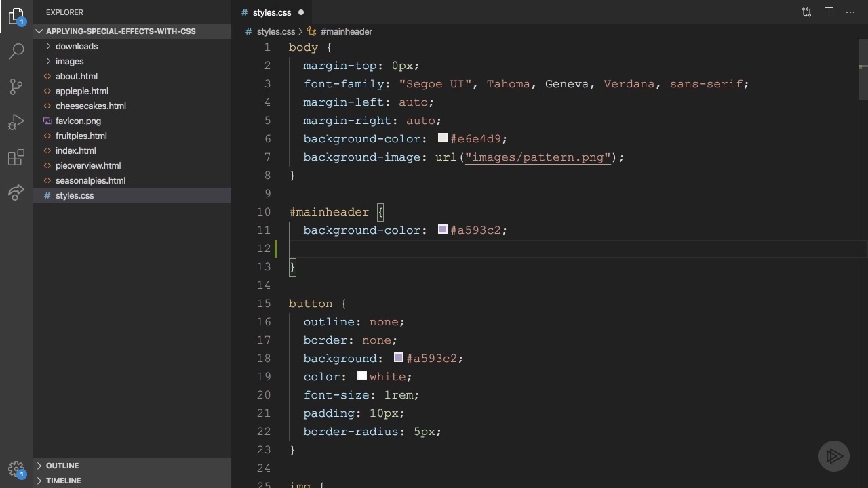Image resolution: width=868 pixels, height=488 pixels.
Task: Follow the images/pattern.png url link
Action: [538, 157]
